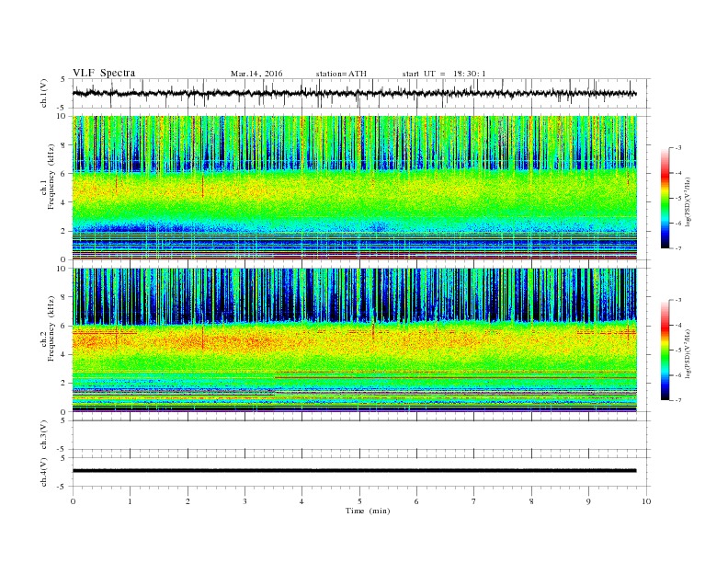728x563 pixels.
Task: Click the "10" tick on the time axis
Action: click(x=646, y=501)
